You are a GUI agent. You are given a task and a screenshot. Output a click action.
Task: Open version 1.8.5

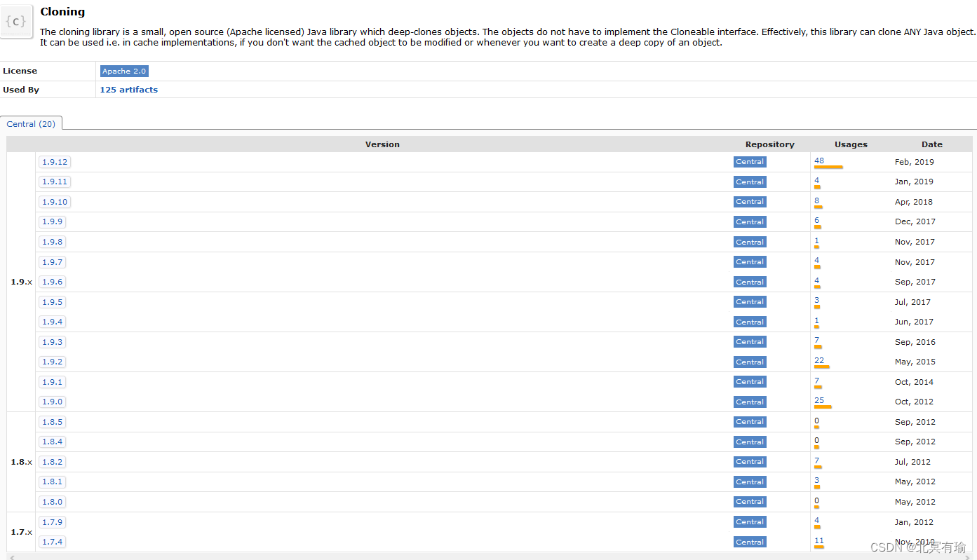pyautogui.click(x=53, y=422)
